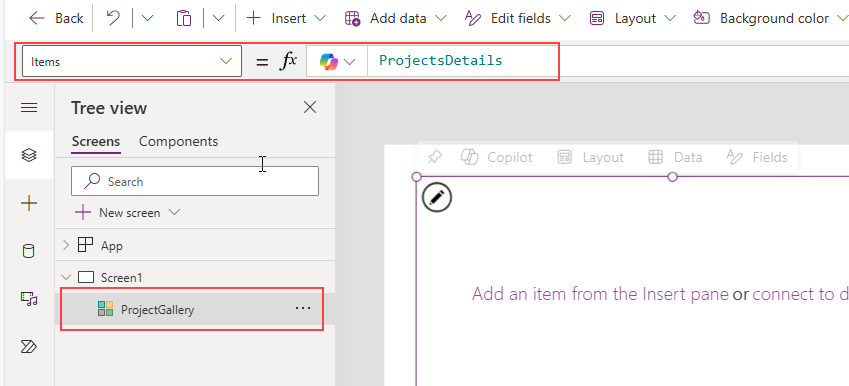Click the Back arrow button

click(x=56, y=18)
